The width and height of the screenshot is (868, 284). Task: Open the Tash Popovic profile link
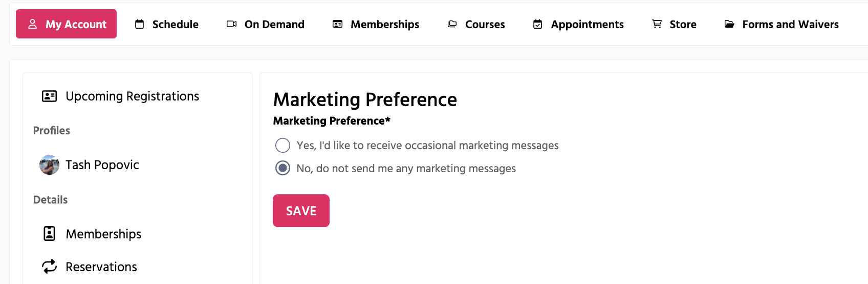click(x=102, y=165)
